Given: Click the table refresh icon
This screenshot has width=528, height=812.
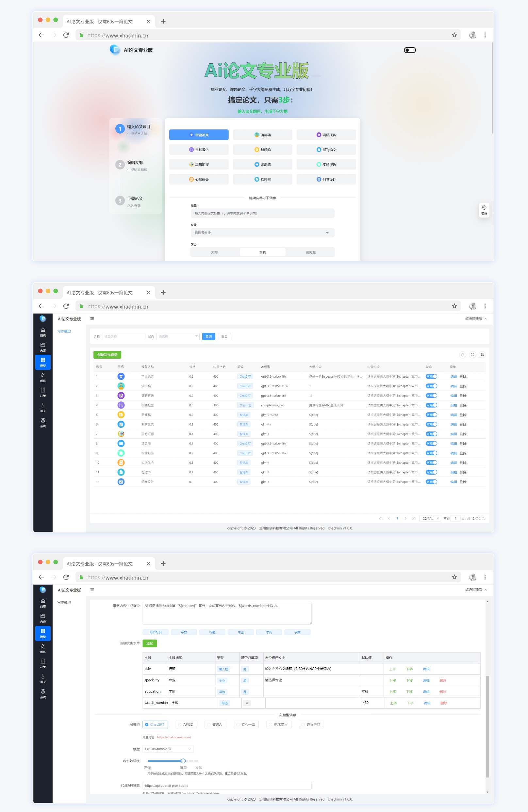Looking at the screenshot, I should click(462, 355).
